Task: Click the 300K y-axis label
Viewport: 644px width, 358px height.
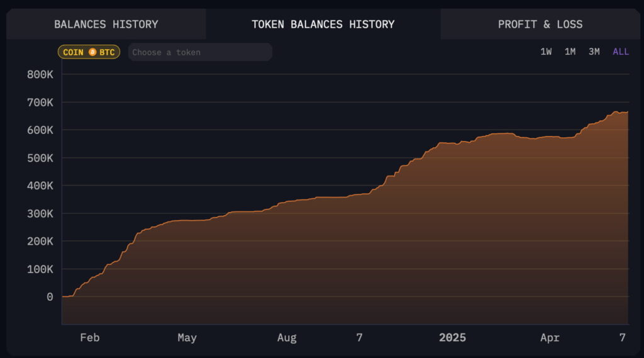Action: click(40, 213)
